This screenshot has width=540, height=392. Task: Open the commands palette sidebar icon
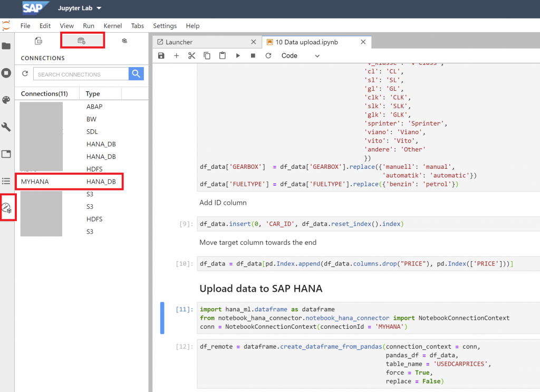click(6, 100)
